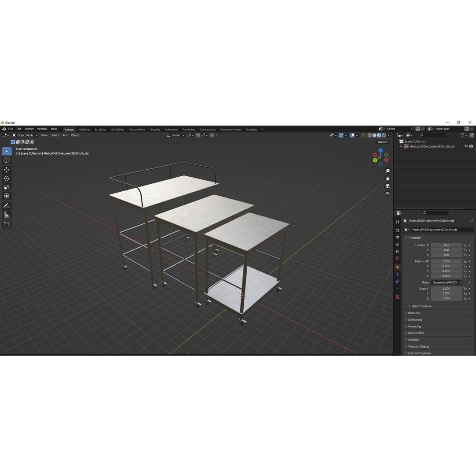476x476 pixels.
Task: Open the Tool properties tab
Action: (x=398, y=222)
